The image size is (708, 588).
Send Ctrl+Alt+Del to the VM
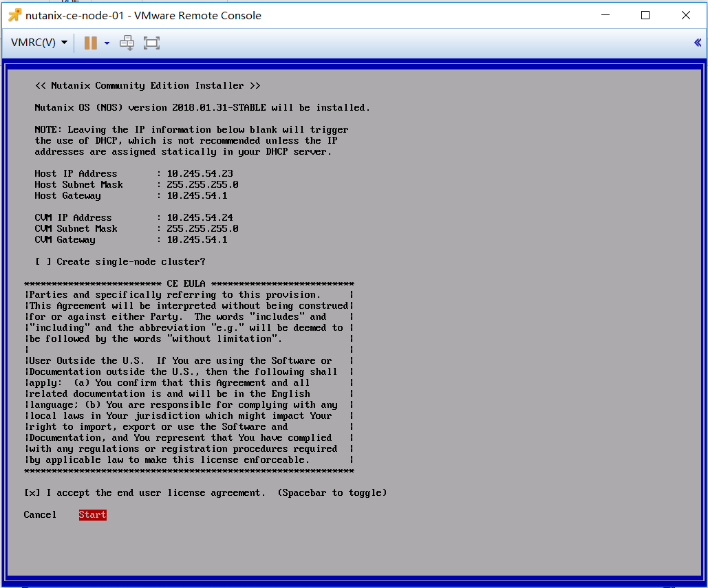click(x=127, y=43)
